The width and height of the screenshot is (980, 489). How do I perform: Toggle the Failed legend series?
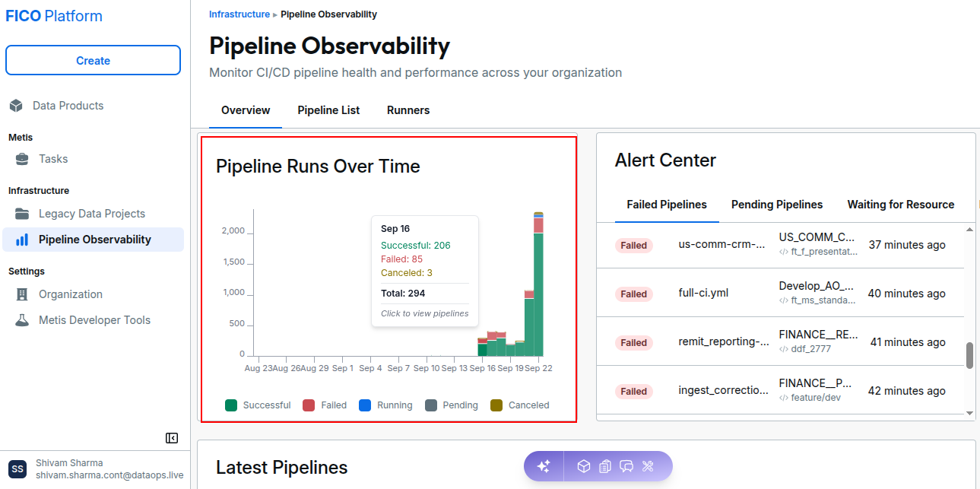(x=325, y=405)
